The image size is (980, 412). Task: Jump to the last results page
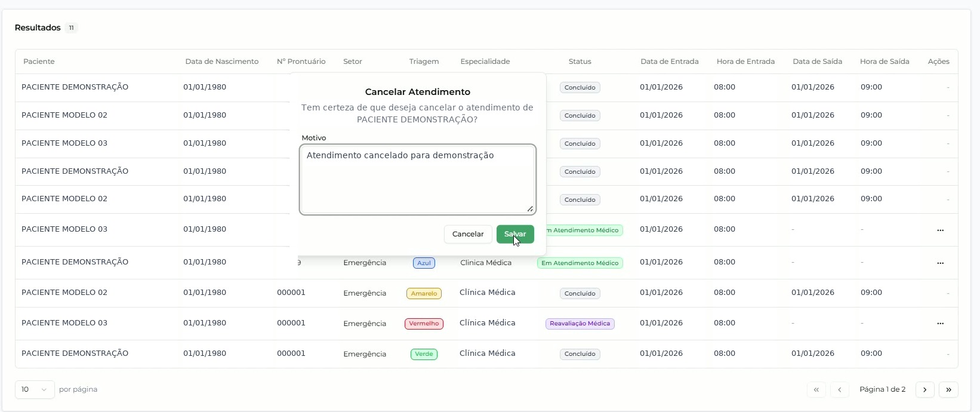948,389
